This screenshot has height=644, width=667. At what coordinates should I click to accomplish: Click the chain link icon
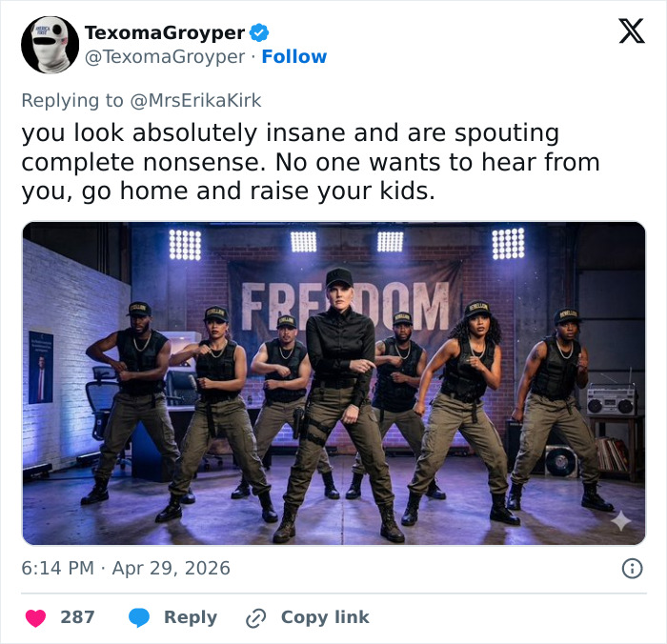coord(255,617)
